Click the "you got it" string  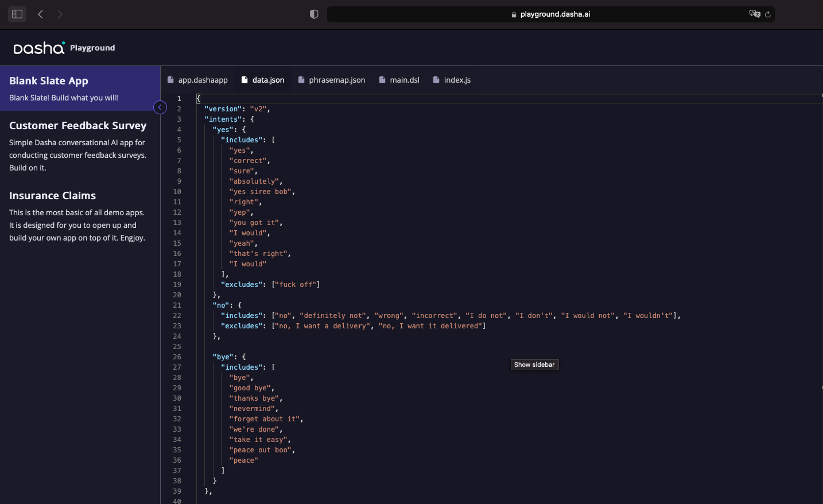254,223
